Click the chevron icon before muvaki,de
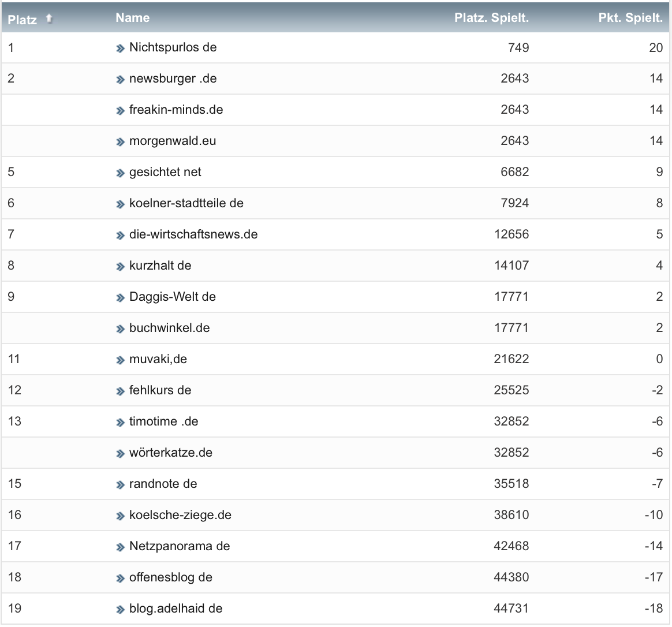 coord(120,360)
